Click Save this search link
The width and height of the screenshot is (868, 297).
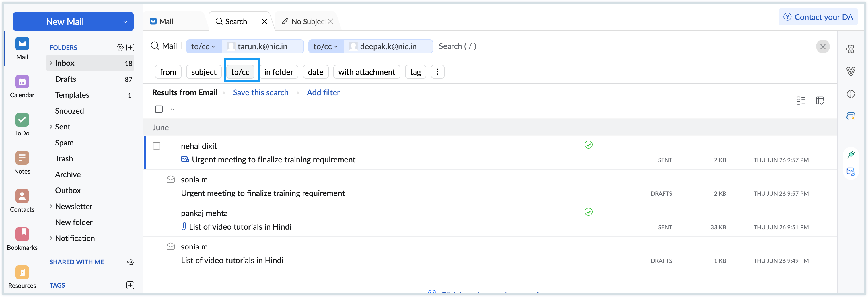click(260, 92)
